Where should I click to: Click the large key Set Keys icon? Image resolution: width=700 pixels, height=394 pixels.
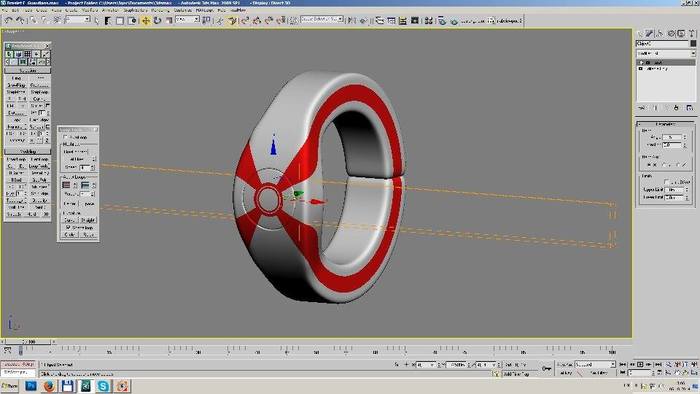click(x=546, y=369)
